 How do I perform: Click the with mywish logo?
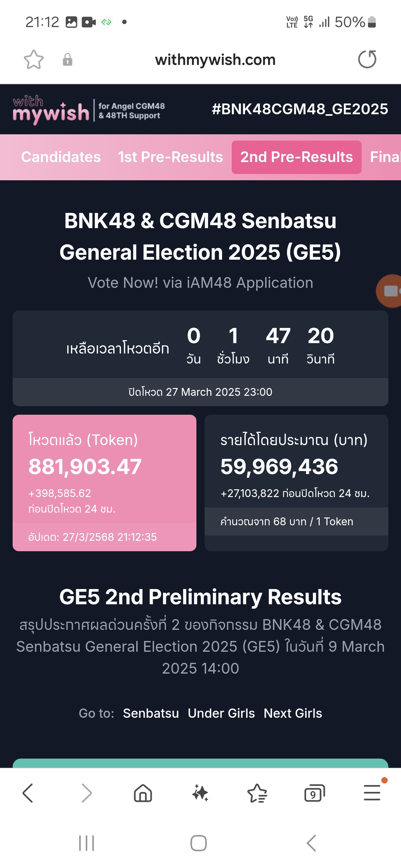pos(51,109)
